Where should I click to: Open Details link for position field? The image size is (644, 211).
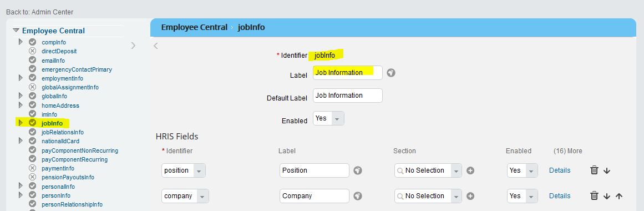[559, 170]
